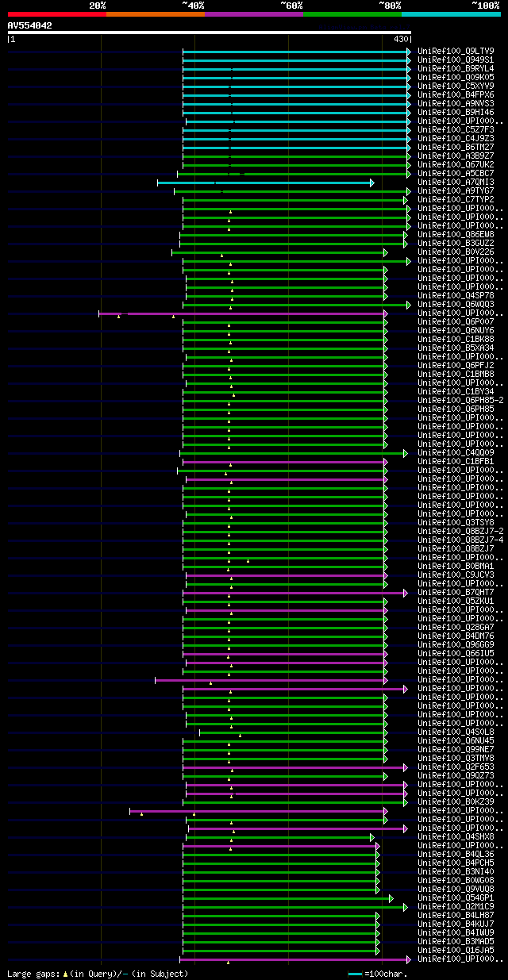Click the green ~80% identity legend segment
The image size is (508, 980).
pyautogui.click(x=352, y=13)
